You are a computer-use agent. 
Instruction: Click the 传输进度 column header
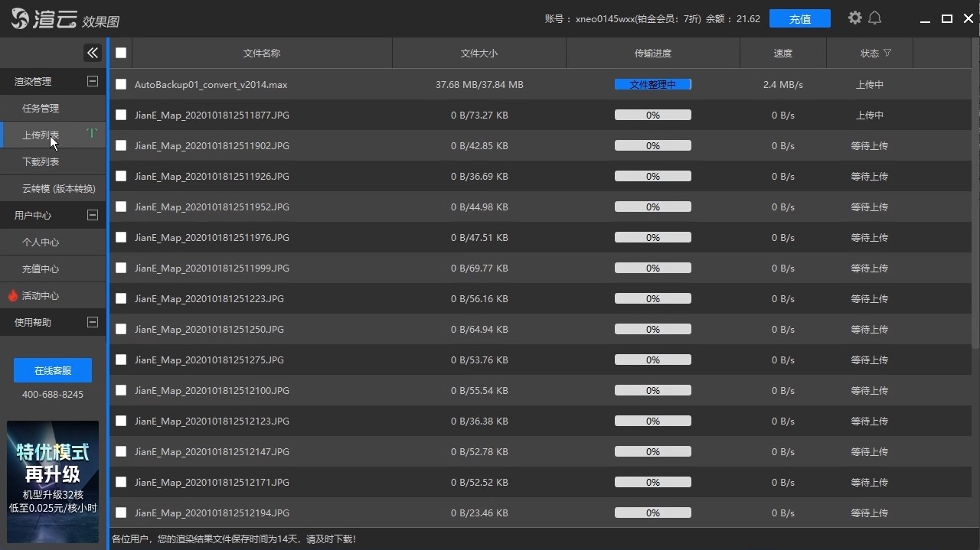pyautogui.click(x=653, y=53)
